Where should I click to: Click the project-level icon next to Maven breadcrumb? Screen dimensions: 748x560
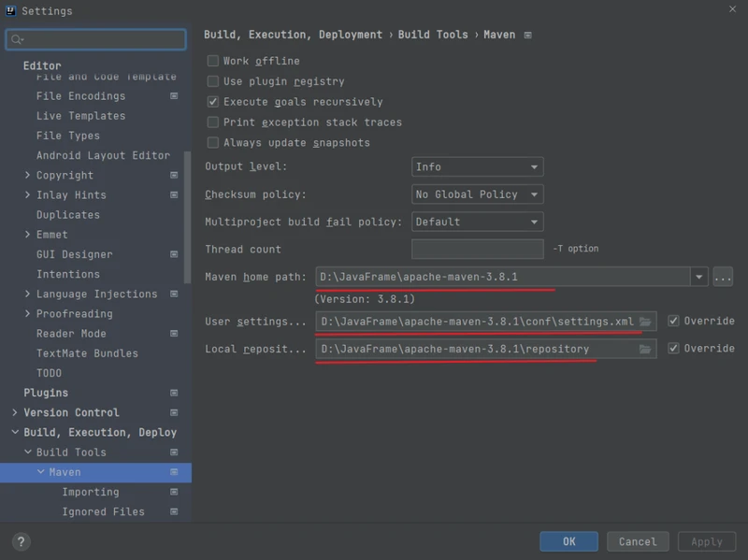tap(527, 36)
